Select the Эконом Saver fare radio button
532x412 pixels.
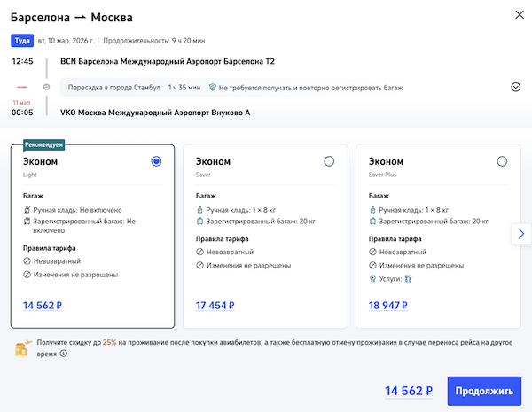(329, 161)
